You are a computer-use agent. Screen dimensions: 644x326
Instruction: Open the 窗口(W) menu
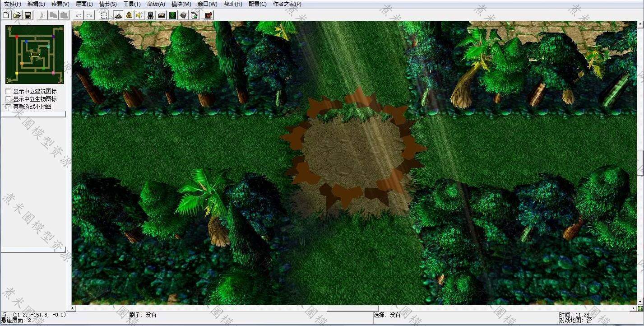[207, 4]
